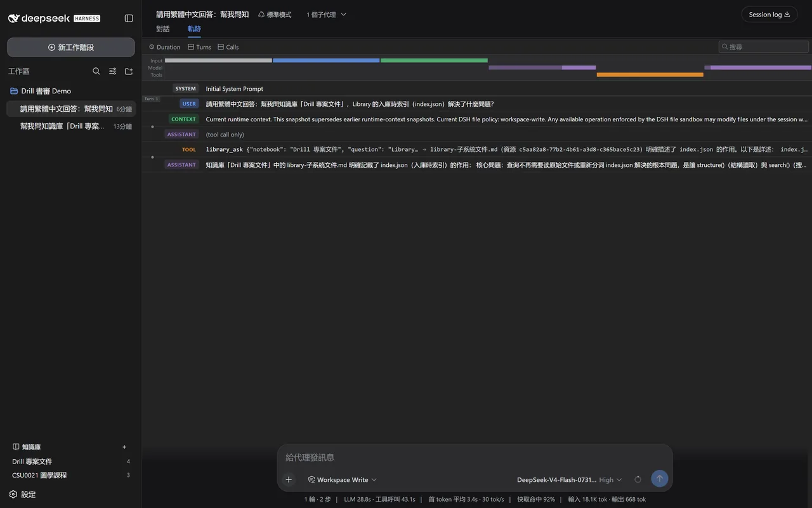Open 設定 at the sidebar bottom
Viewport: 812px width, 508px height.
tap(23, 494)
